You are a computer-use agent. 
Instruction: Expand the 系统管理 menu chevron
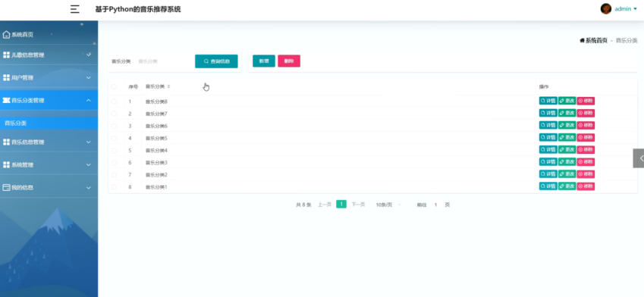tap(88, 164)
